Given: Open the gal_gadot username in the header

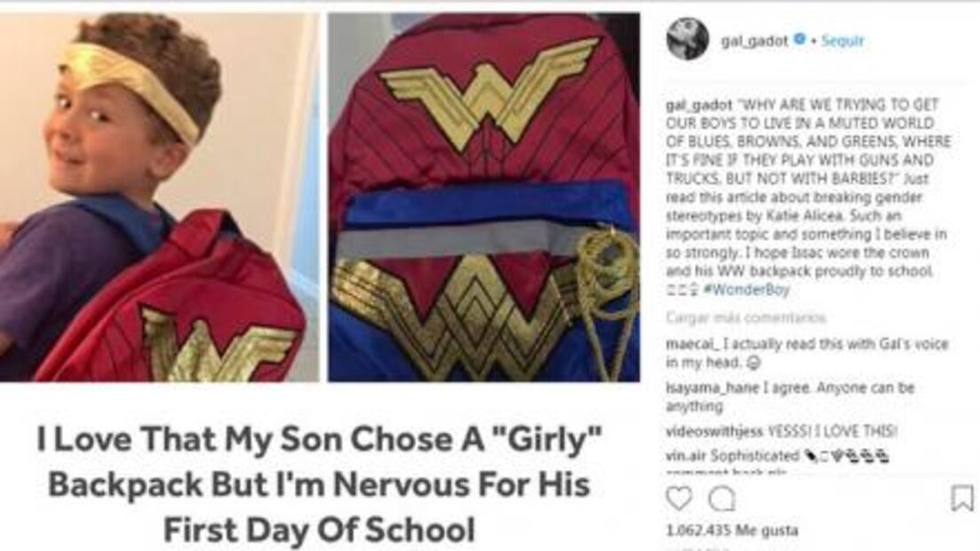Looking at the screenshot, I should tap(754, 40).
